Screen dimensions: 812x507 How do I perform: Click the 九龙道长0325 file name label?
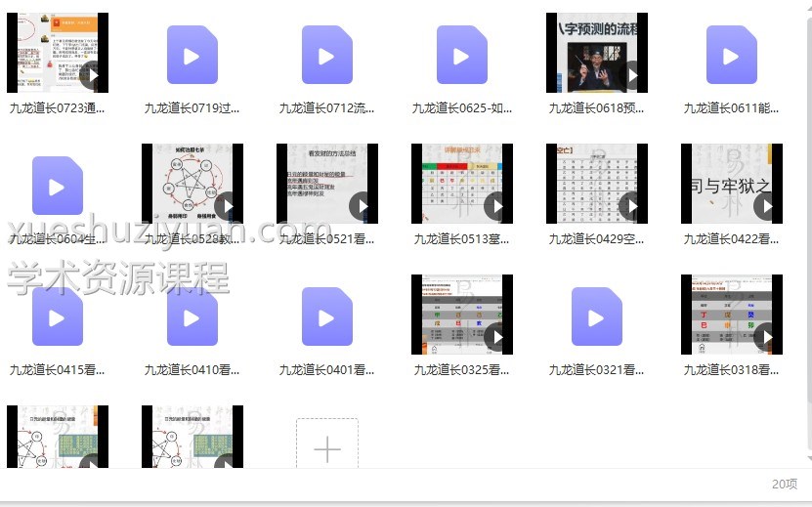(461, 369)
